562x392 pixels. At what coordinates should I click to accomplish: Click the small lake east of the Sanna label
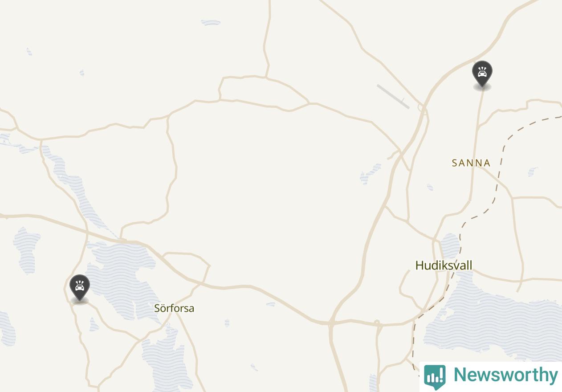533,171
